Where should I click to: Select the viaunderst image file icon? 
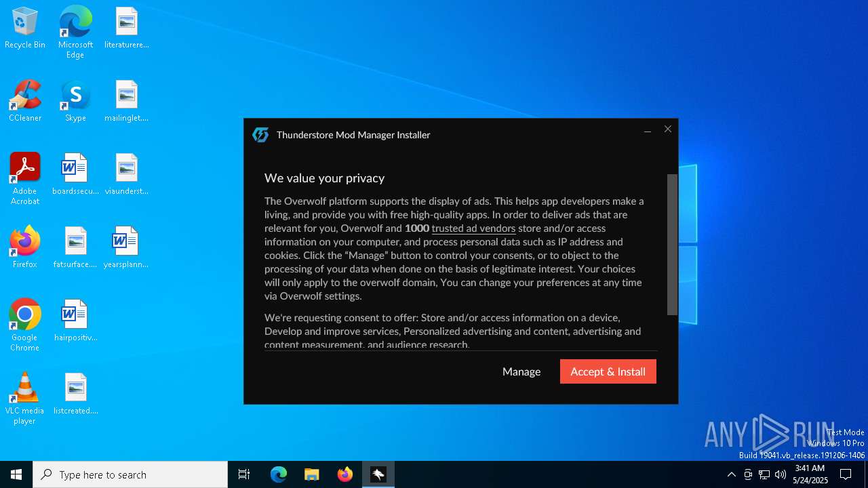coord(127,175)
